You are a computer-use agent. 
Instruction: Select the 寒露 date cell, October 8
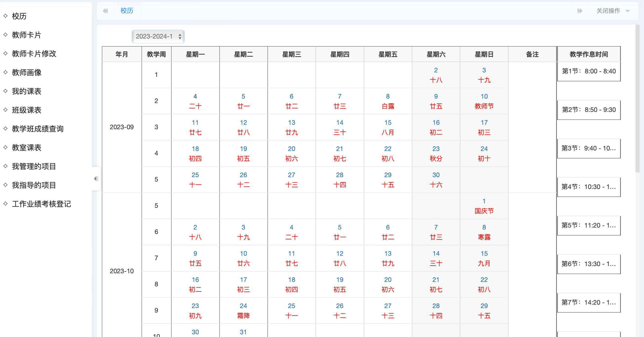(484, 232)
